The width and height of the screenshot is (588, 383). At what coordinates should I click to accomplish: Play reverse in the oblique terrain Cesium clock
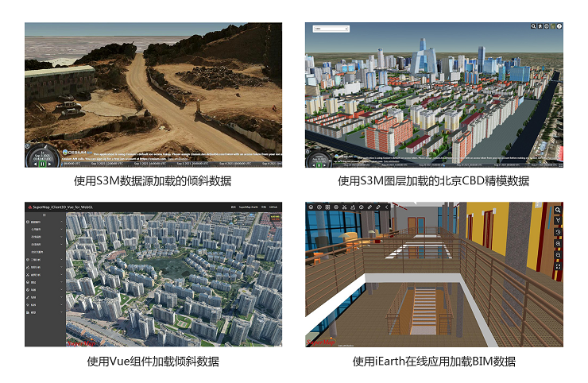(35, 164)
